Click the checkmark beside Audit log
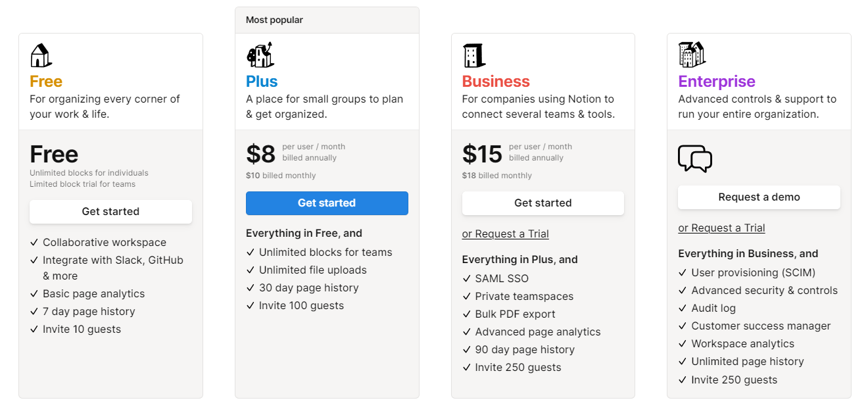 683,308
